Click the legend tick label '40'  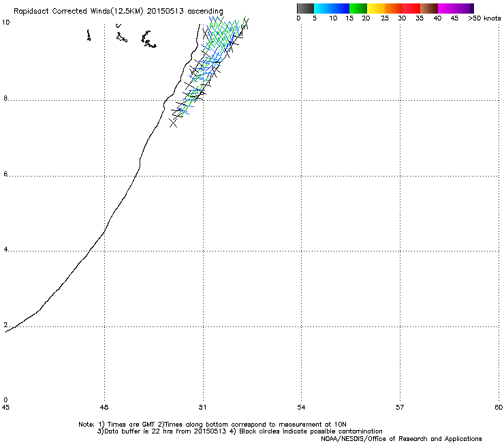point(437,18)
